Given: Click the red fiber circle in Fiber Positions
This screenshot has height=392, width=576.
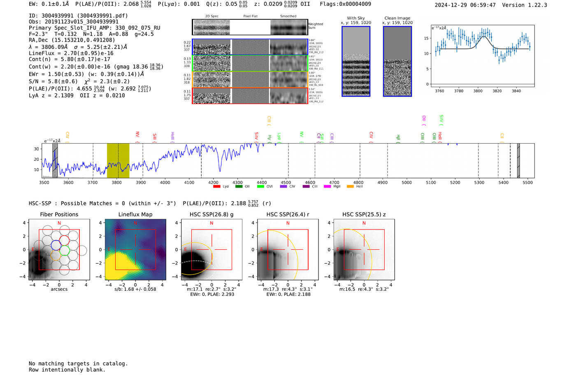Looking at the screenshot, I should tap(64, 240).
